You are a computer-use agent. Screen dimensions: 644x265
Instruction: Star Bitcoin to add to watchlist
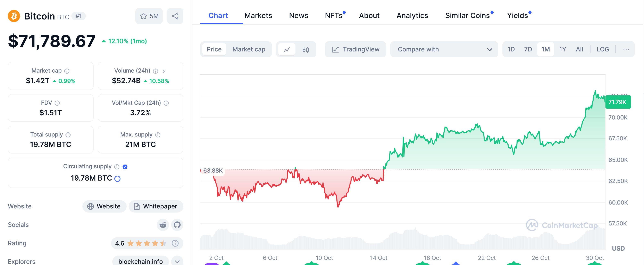tap(149, 16)
